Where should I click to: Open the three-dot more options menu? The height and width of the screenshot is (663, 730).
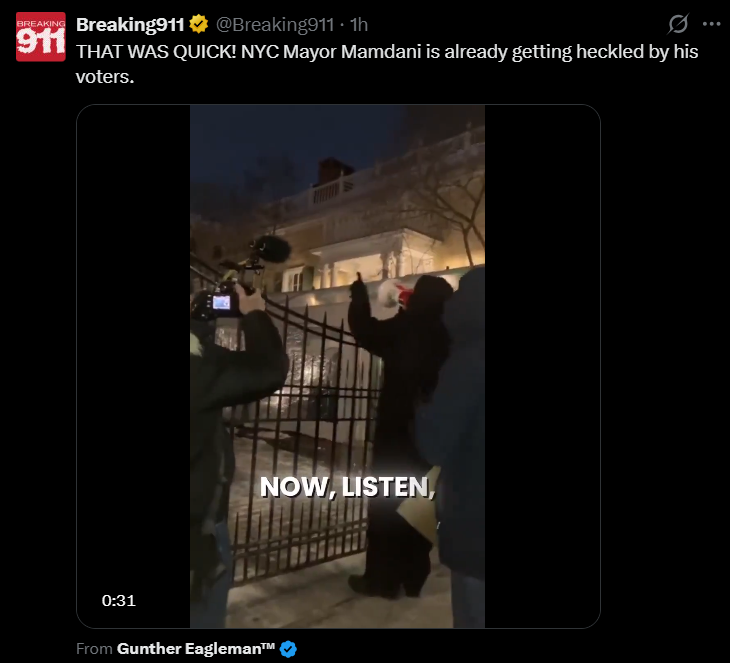click(711, 24)
